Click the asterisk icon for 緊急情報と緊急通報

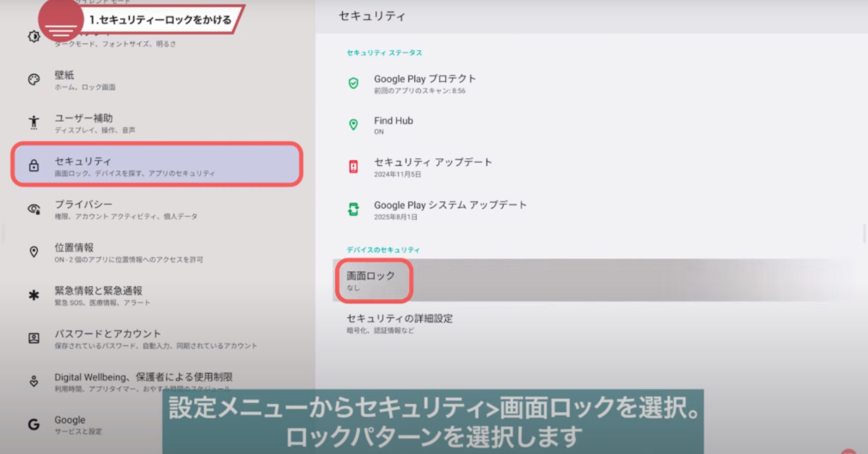[34, 296]
